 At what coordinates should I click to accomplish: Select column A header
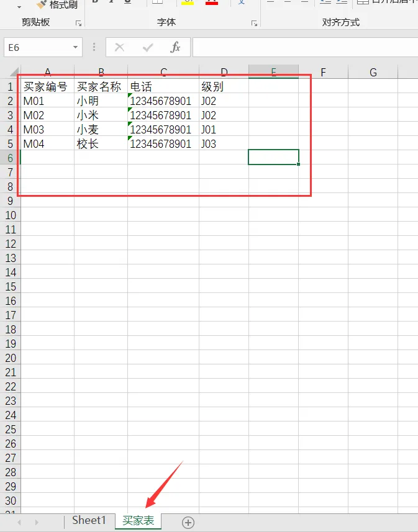tap(48, 71)
